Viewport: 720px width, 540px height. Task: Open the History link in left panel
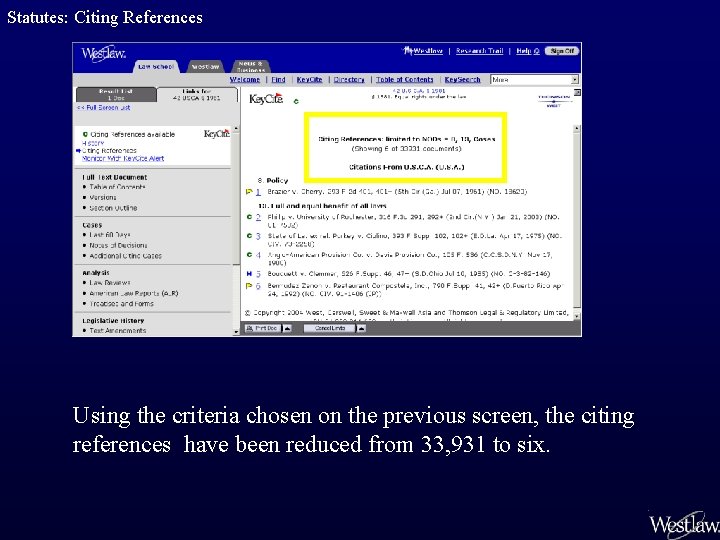93,143
